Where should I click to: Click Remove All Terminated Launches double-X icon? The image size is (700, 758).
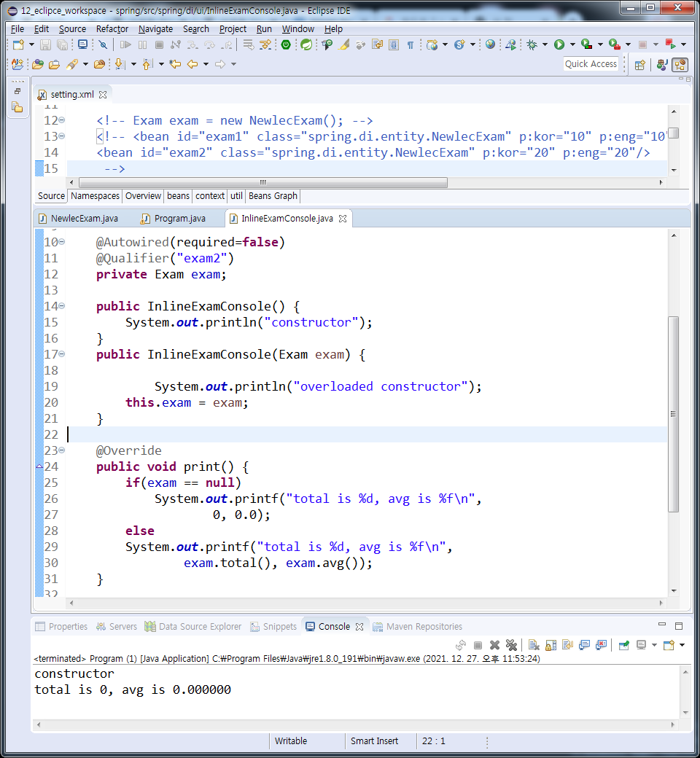pos(511,645)
